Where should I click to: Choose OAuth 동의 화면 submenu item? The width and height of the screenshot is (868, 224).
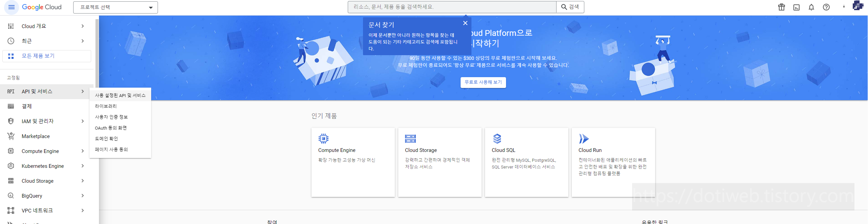coord(120,128)
